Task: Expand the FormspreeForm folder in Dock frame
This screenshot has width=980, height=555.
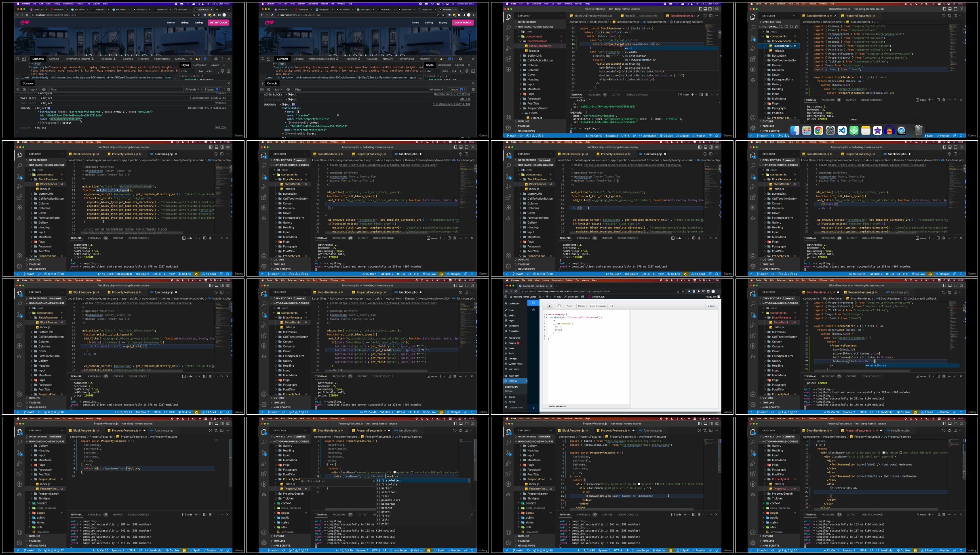Action: [x=782, y=80]
